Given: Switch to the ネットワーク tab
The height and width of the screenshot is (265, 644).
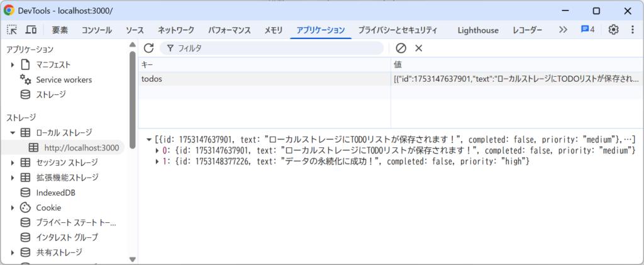Looking at the screenshot, I should click(x=176, y=30).
